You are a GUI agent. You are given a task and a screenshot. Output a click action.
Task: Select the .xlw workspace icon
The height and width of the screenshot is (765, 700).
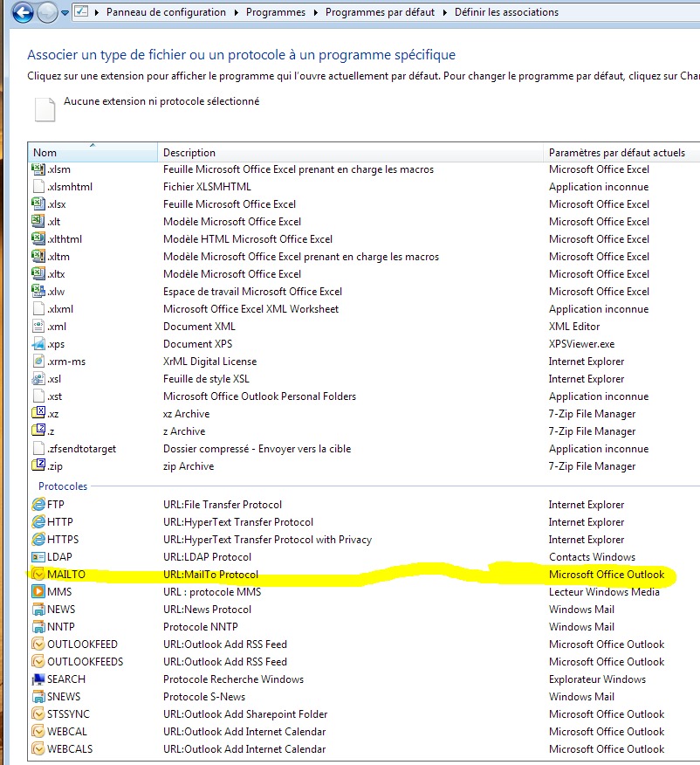(38, 292)
